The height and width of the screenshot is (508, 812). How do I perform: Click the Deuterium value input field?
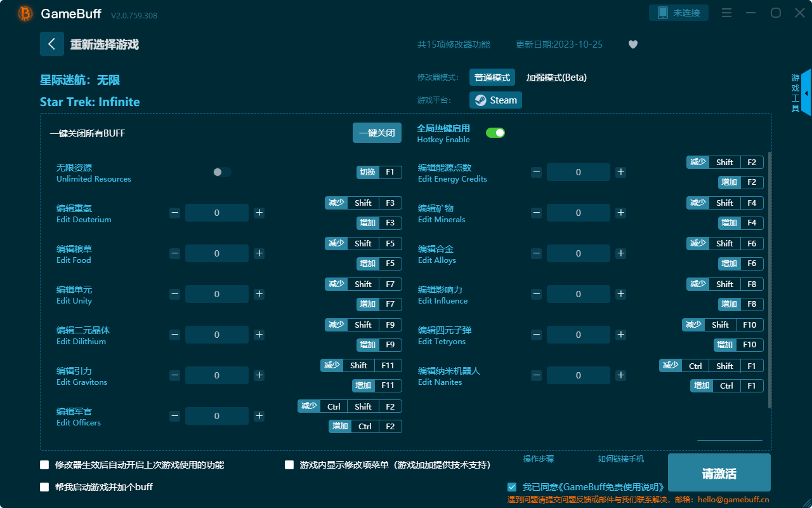[x=217, y=213]
